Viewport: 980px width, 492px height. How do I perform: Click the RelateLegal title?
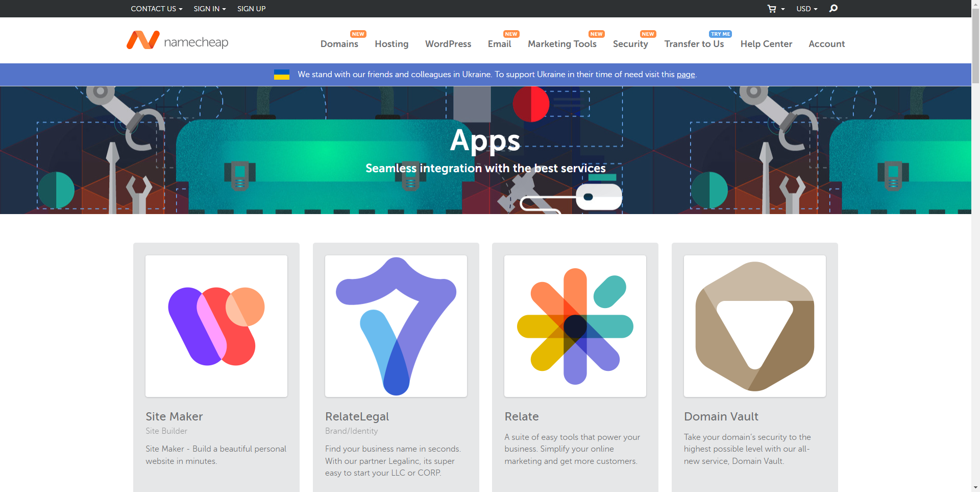357,416
